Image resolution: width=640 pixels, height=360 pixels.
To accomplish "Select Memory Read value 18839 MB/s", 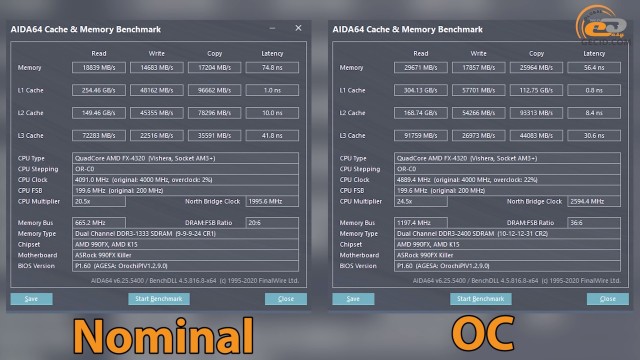I will pos(99,67).
